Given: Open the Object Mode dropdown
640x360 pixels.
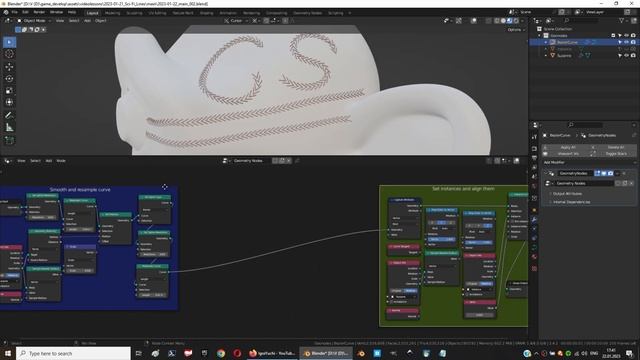Looking at the screenshot, I should click(34, 20).
